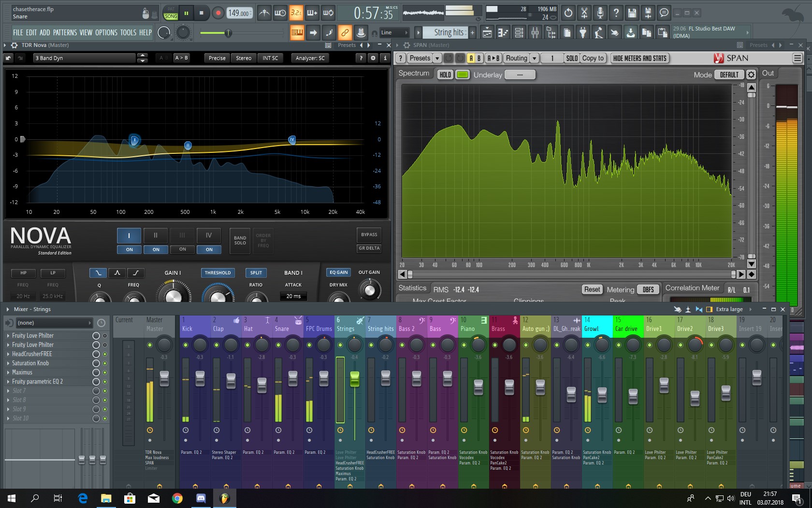Open the mixer input '(none)' dropdown

(54, 323)
